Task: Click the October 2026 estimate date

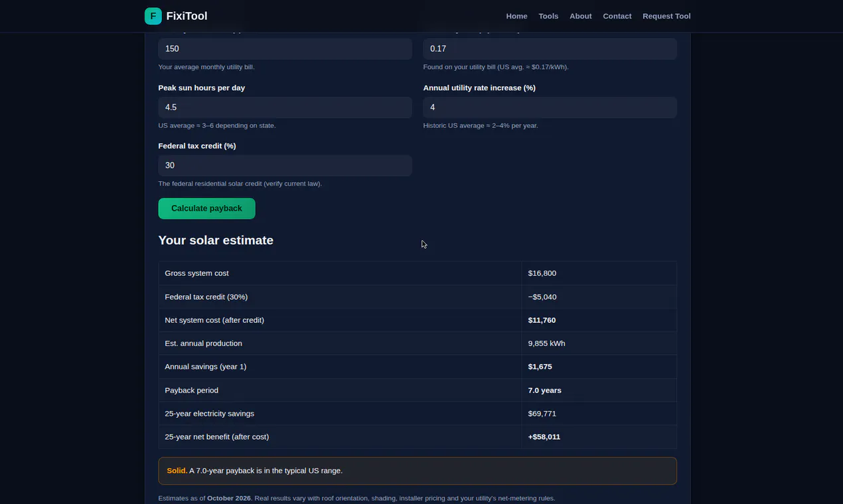Action: [229, 498]
